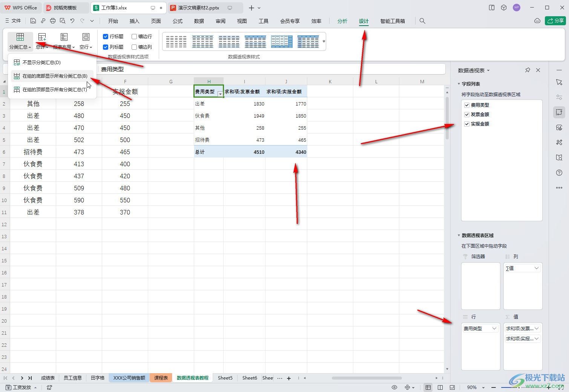Switch to the 数据 ribbon tab
Screen dimensions: 569x392
[199, 21]
